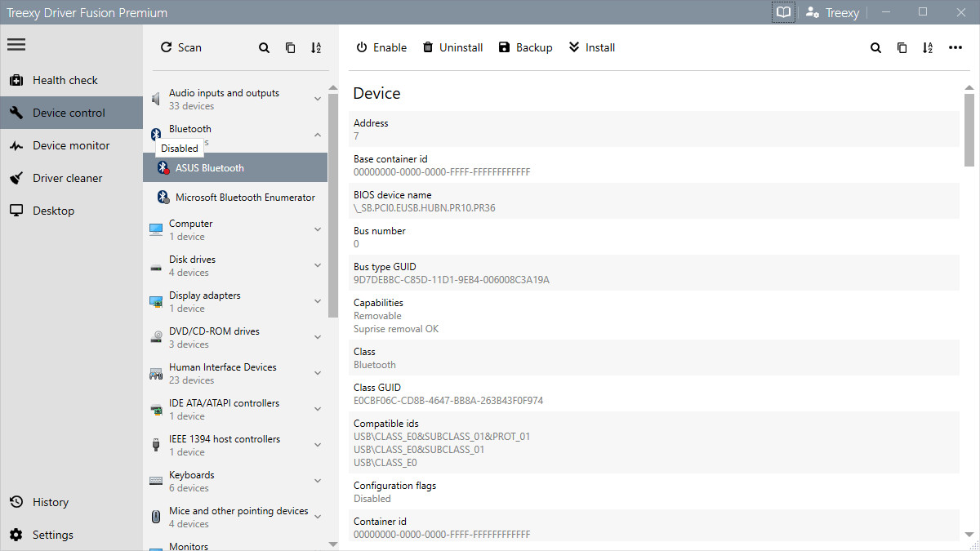Open the hamburger navigation menu

point(16,44)
